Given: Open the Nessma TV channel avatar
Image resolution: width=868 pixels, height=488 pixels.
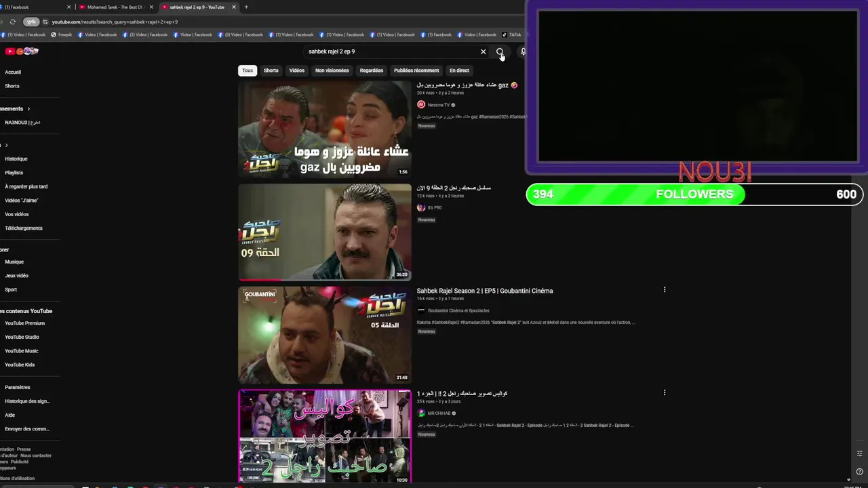Looking at the screenshot, I should click(x=421, y=105).
